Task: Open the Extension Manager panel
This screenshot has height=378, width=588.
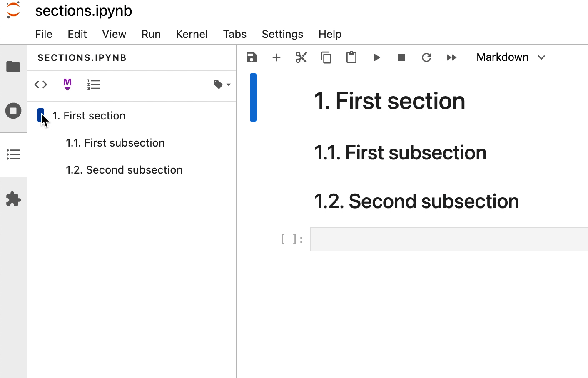Action: pyautogui.click(x=13, y=199)
